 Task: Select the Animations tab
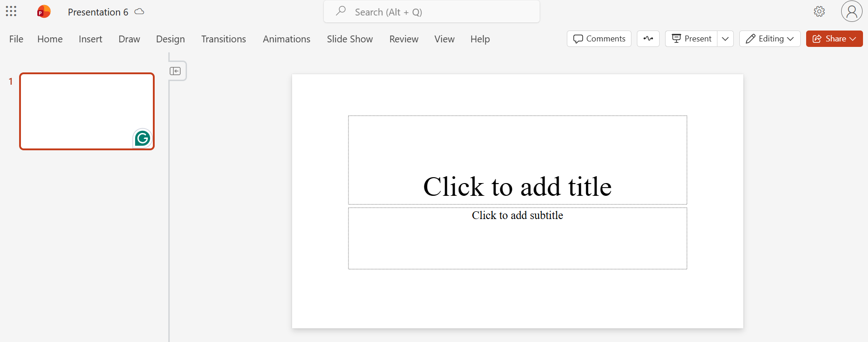[x=287, y=39]
